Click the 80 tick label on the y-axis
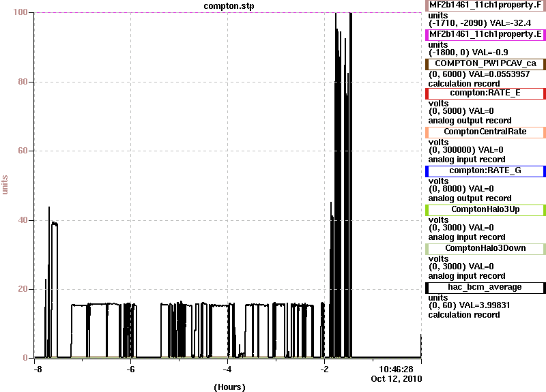The image size is (546, 392). click(x=23, y=82)
